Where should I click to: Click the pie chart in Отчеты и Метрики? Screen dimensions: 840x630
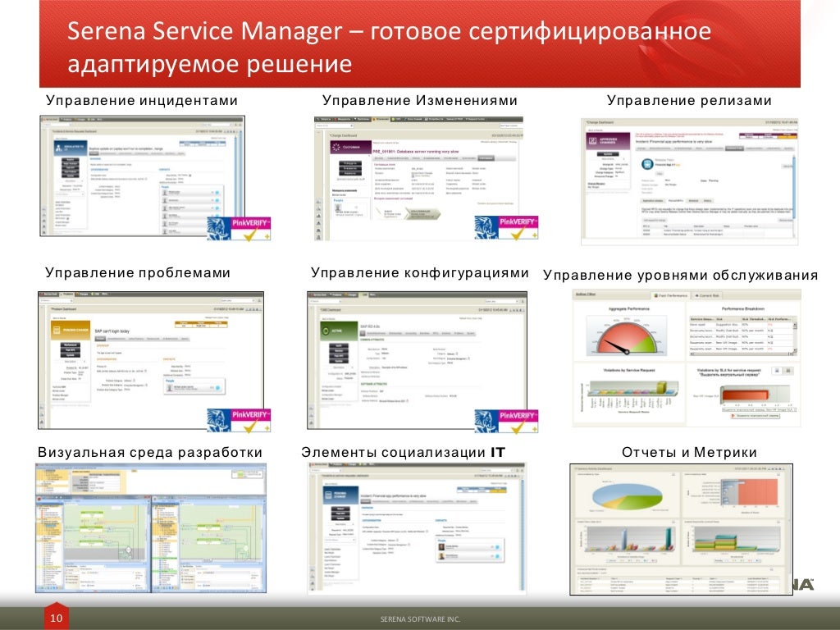pos(626,496)
